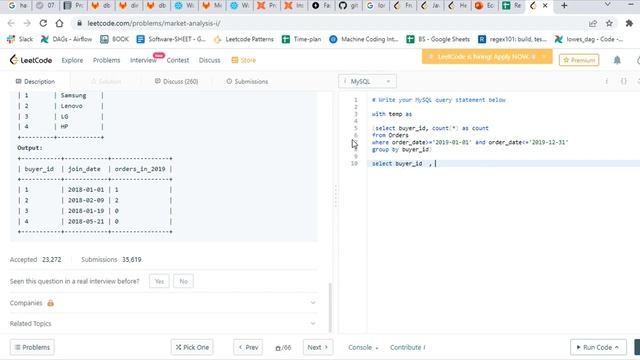Open the browser home page icon

point(59,23)
